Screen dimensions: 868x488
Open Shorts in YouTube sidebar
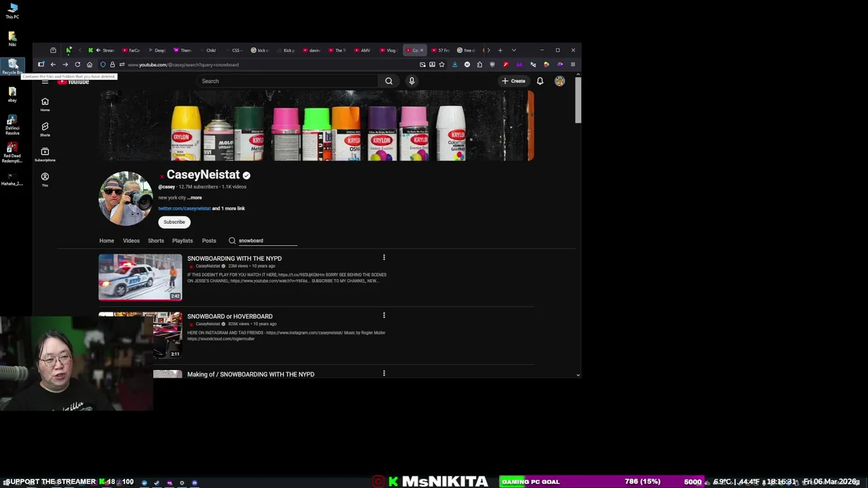(x=45, y=129)
